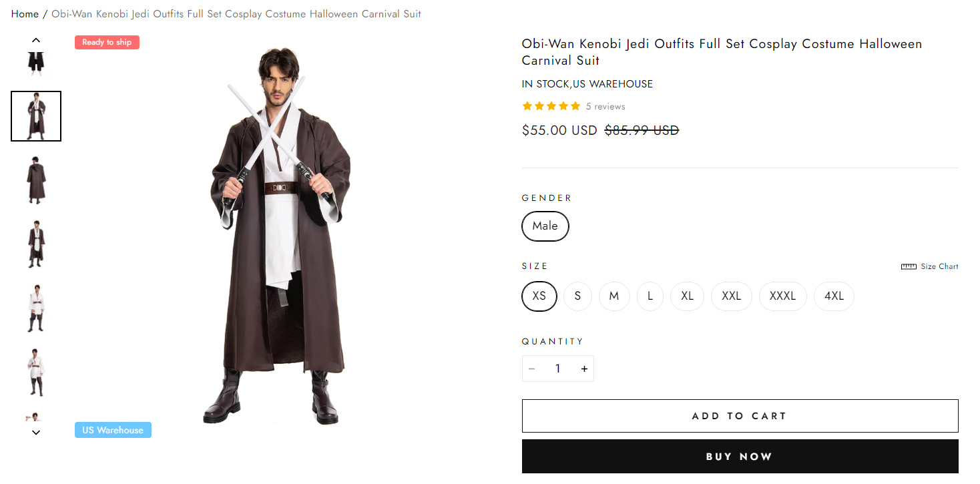980x484 pixels.
Task: Click the main costume product image
Action: tap(280, 234)
